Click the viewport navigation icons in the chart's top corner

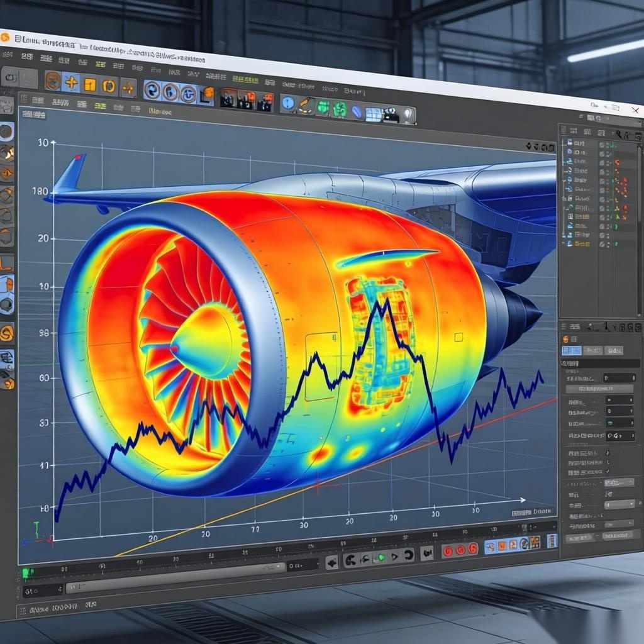[540, 147]
